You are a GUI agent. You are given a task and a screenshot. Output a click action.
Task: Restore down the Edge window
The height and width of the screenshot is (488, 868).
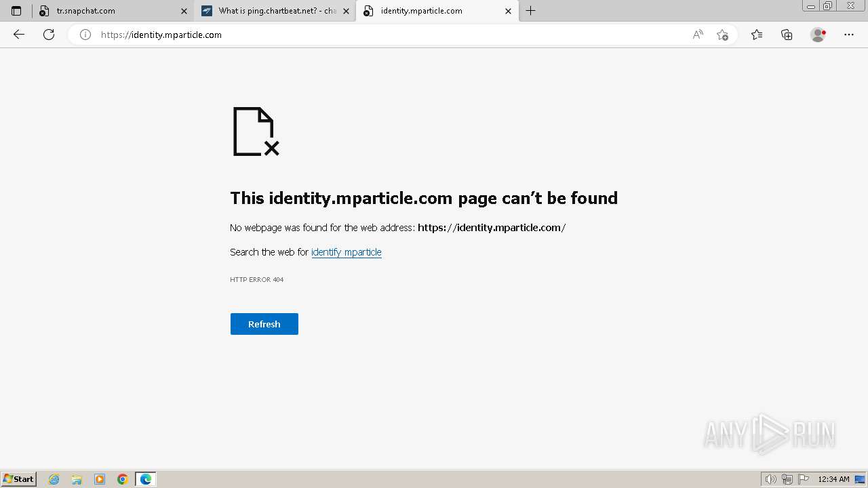(828, 6)
